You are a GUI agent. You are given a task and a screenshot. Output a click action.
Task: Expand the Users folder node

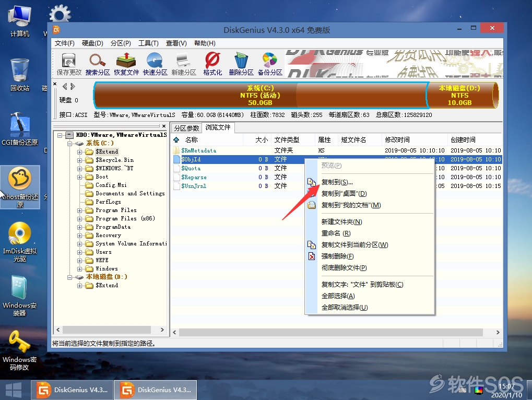(79, 252)
